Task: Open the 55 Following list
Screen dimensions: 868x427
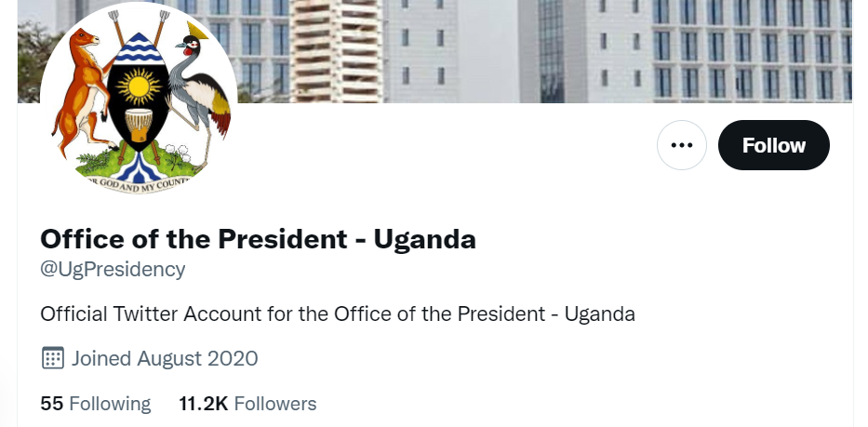Action: click(x=95, y=404)
